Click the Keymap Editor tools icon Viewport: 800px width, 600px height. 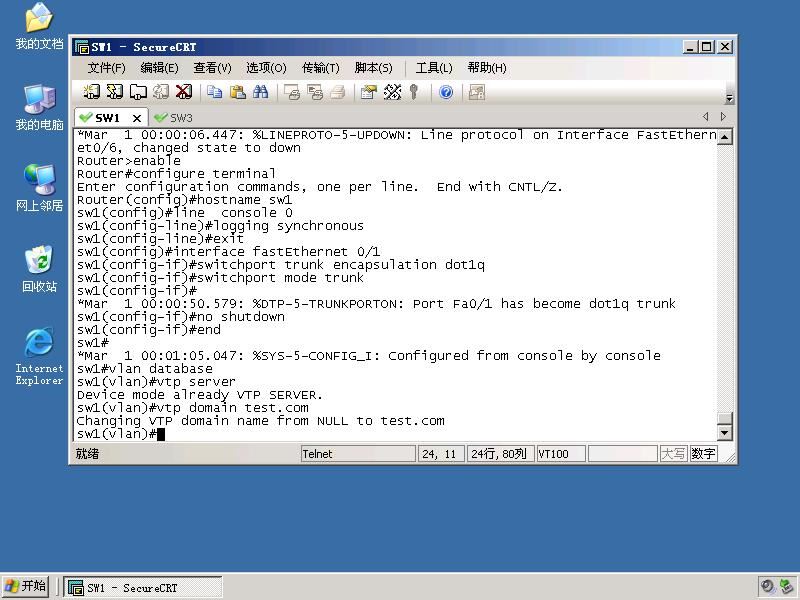(x=392, y=92)
